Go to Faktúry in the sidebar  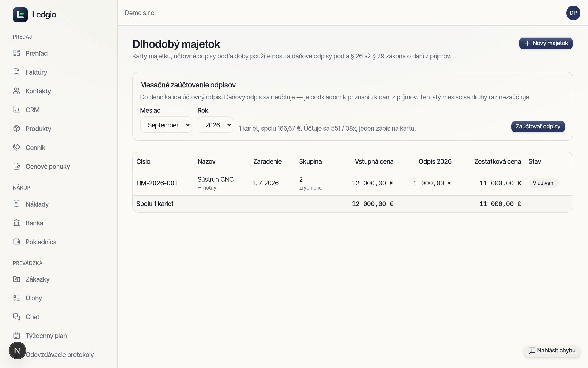click(36, 72)
